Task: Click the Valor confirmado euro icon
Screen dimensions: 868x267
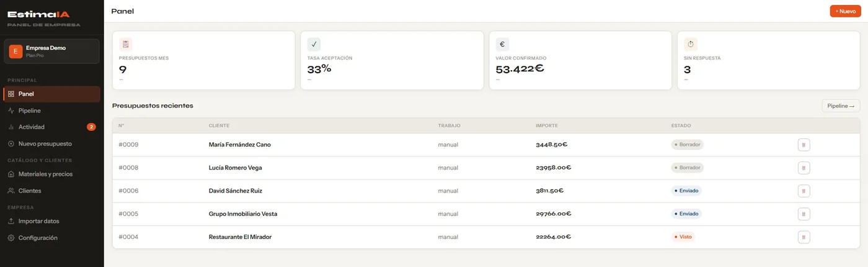Action: [x=502, y=44]
